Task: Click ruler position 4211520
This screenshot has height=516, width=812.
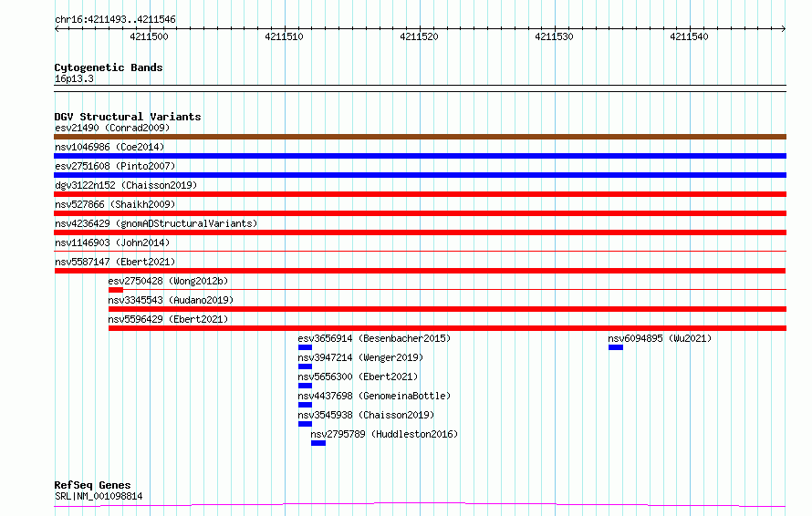Action: [419, 36]
